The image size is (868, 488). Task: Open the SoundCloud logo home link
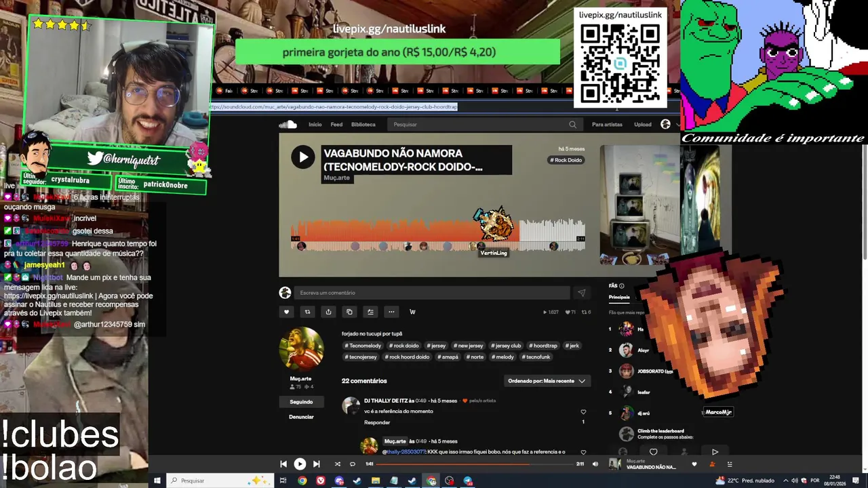(288, 125)
